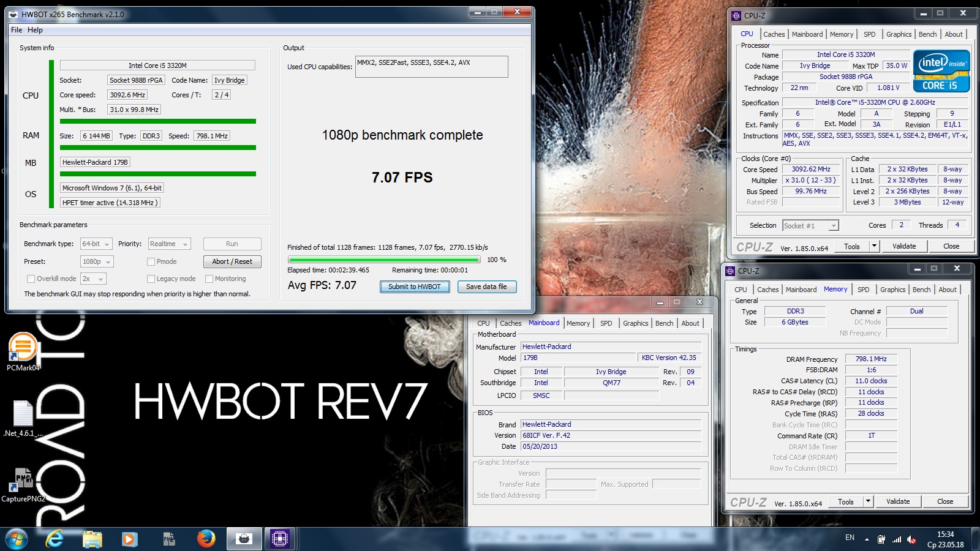Open Mainboard tab in Memory CPU-Z window

tap(801, 290)
